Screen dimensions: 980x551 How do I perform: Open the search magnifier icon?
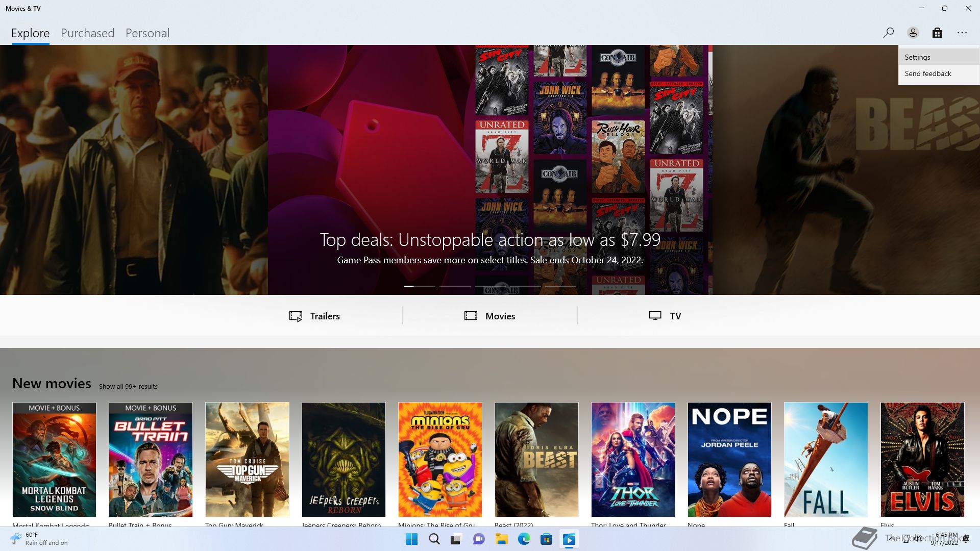click(888, 33)
